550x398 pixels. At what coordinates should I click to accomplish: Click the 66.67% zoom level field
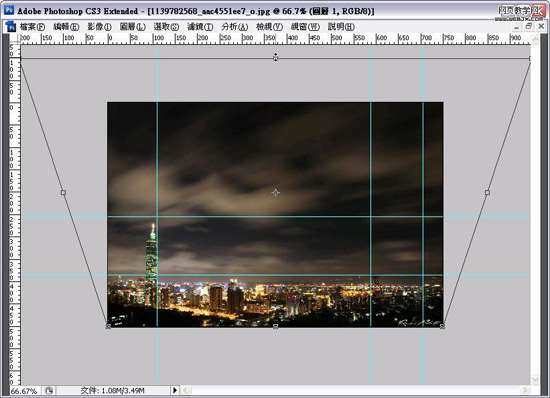(x=24, y=391)
